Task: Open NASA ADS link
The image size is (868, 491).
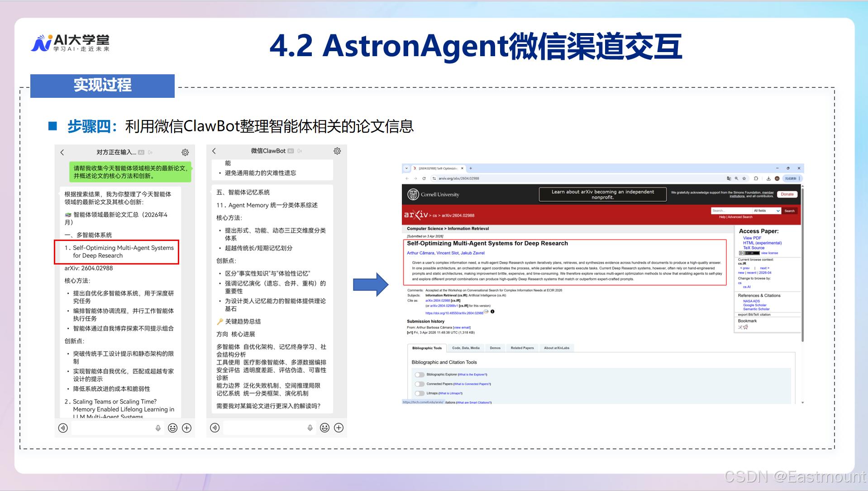Action: 751,301
